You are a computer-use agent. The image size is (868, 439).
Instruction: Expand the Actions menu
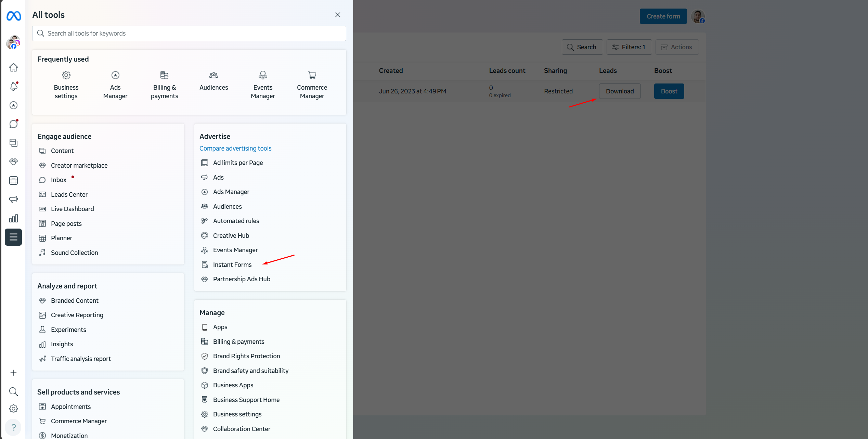pos(677,47)
